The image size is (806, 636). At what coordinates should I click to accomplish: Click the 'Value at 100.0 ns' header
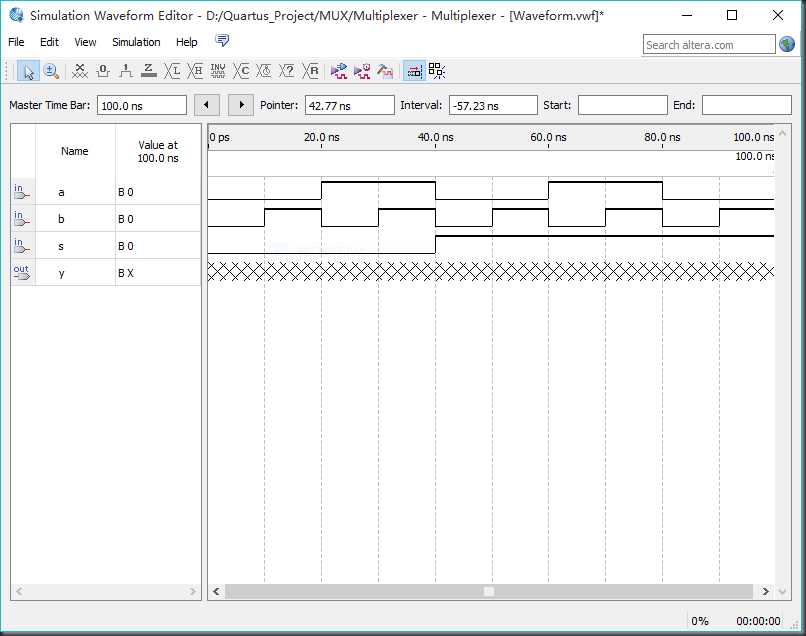158,151
